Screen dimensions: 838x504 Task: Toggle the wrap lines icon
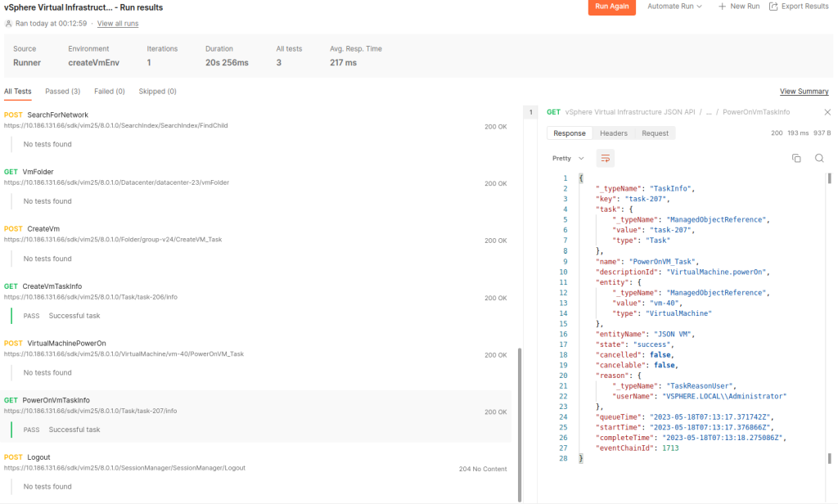pos(605,158)
